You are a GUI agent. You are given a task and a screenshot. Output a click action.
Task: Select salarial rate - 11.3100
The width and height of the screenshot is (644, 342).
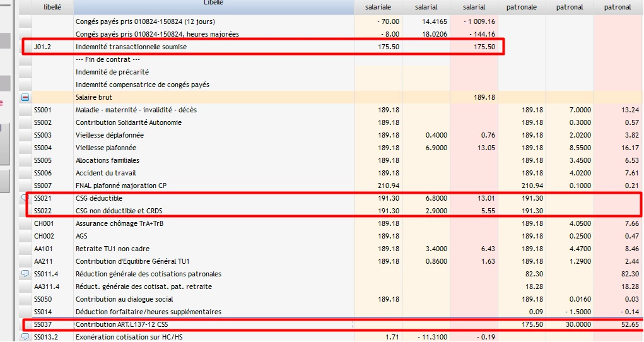pos(433,337)
